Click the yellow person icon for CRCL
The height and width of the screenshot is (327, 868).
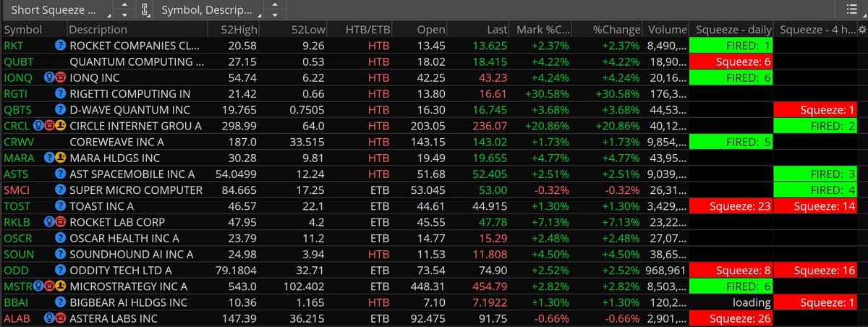pyautogui.click(x=61, y=125)
